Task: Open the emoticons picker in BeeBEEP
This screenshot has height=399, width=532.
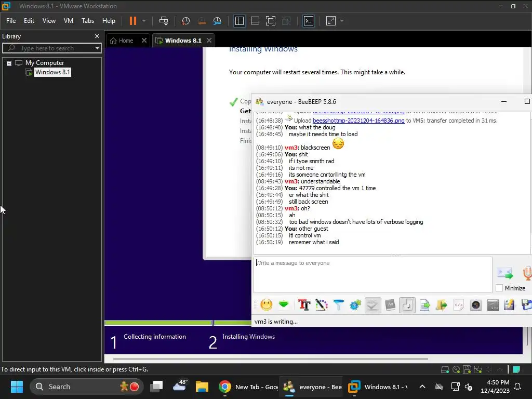Action: pos(267,305)
